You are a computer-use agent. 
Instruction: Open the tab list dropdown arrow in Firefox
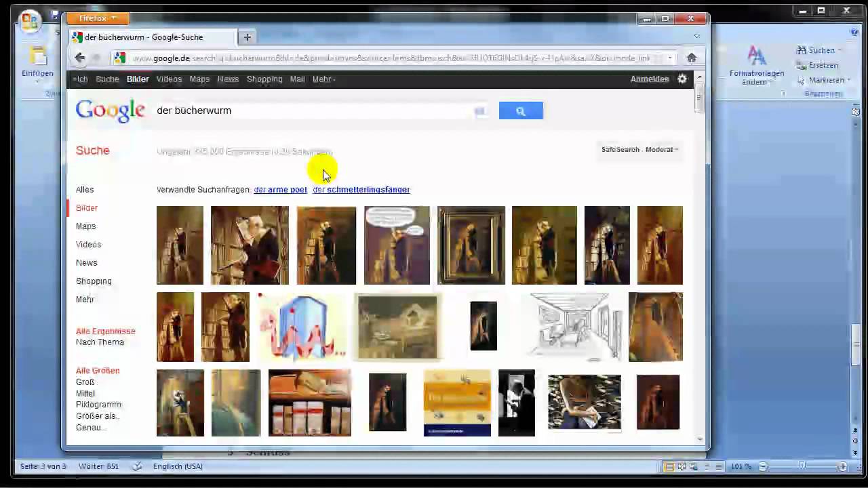click(696, 36)
